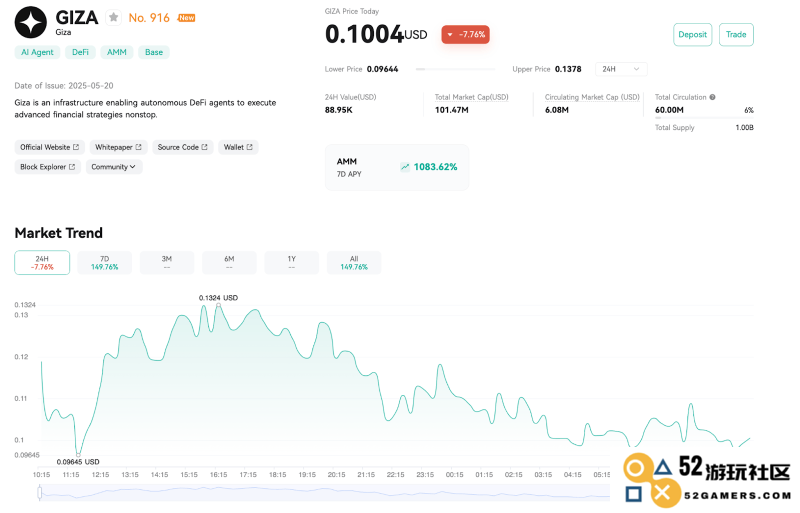Click the 0.1324 USD peak marker
Image resolution: width=800 pixels, height=513 pixels.
(218, 305)
